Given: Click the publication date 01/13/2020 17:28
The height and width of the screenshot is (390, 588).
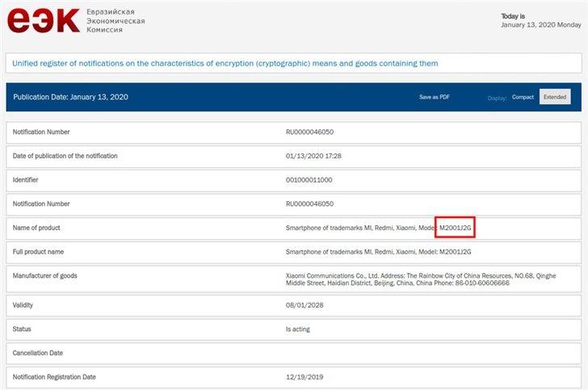Looking at the screenshot, I should pos(313,156).
